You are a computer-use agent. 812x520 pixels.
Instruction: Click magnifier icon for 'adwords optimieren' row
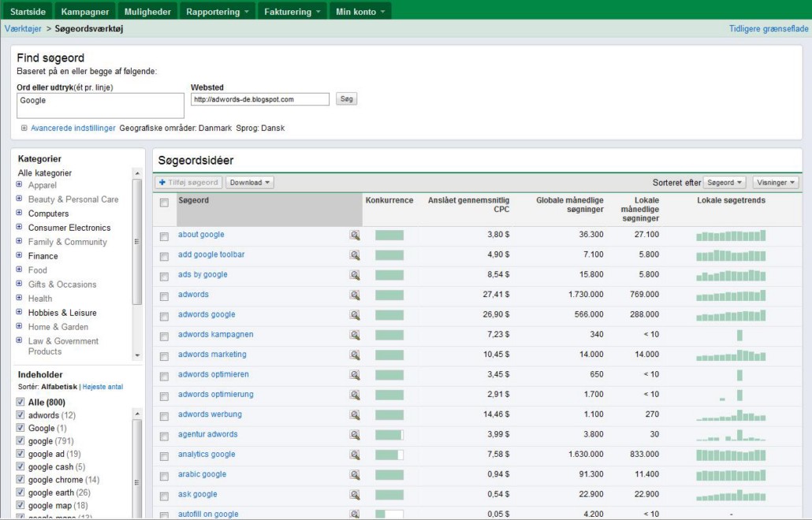click(x=355, y=375)
